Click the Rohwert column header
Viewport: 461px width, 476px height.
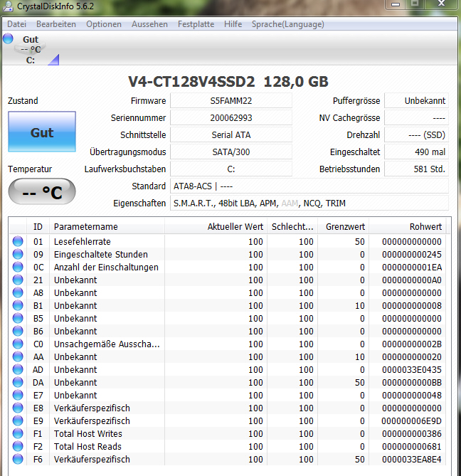tap(407, 226)
